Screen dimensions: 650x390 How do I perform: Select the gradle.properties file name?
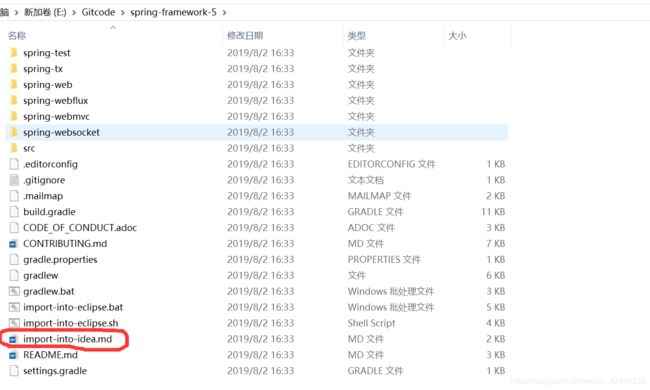click(60, 259)
